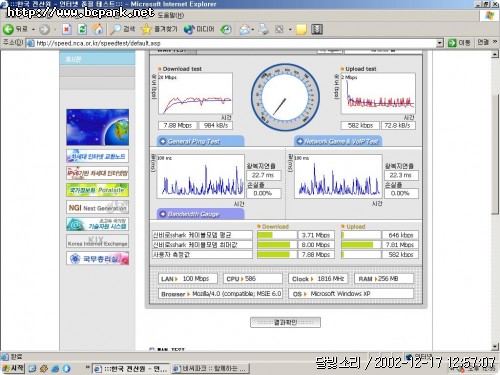This screenshot has height=375, width=500.
Task: Click the 7.88 Mbps download value under graph
Action: pos(177,125)
